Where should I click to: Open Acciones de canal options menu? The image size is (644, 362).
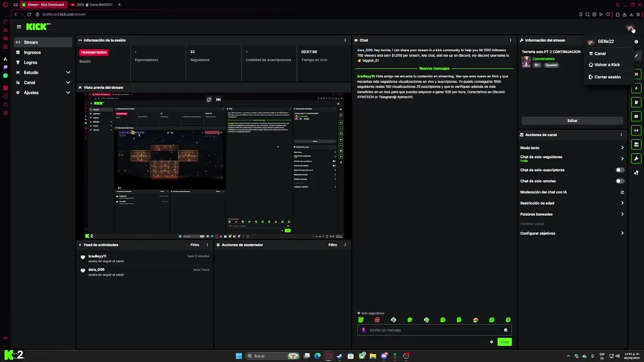[621, 135]
